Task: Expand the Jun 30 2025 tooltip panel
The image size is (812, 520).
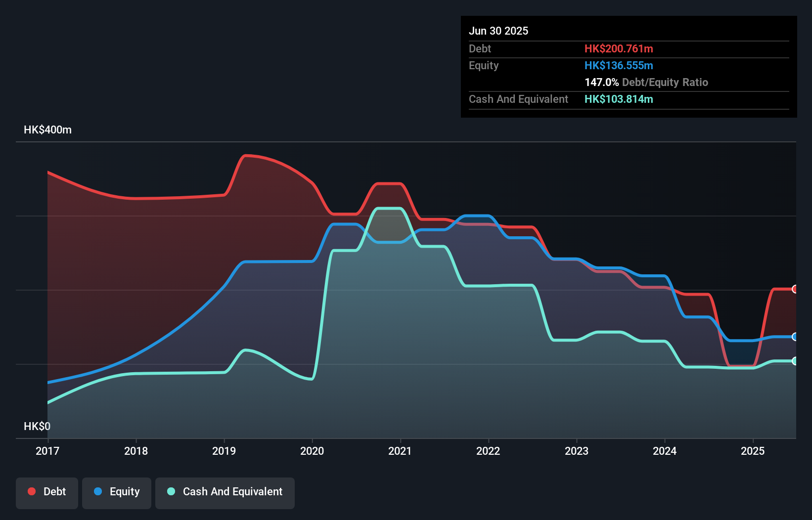Action: coord(498,31)
